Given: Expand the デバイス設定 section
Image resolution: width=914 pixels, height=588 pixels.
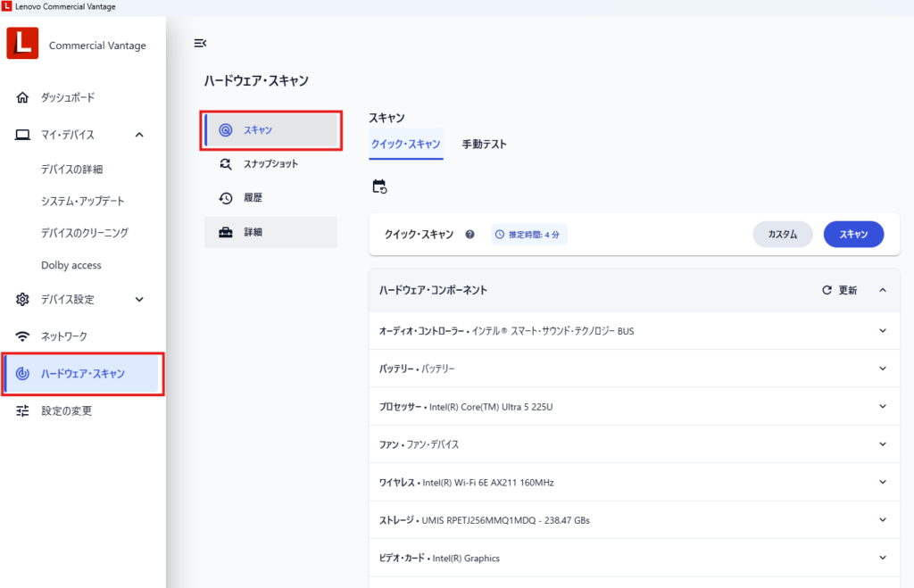Looking at the screenshot, I should point(139,300).
